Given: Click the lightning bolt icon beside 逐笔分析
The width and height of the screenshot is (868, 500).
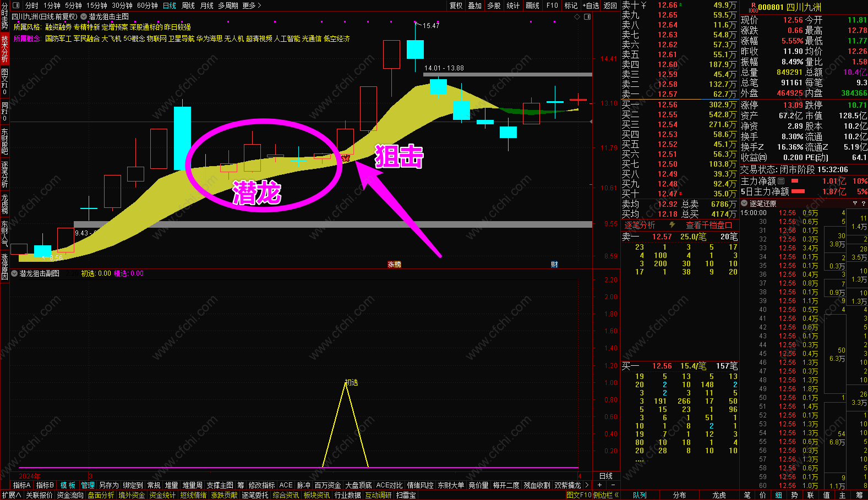Looking at the screenshot, I should pos(672,225).
